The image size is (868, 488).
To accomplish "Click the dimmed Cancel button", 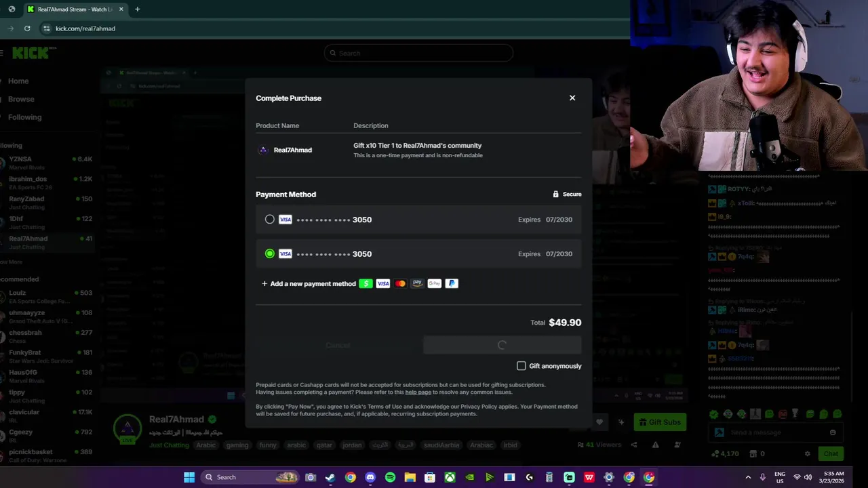I will 338,346.
